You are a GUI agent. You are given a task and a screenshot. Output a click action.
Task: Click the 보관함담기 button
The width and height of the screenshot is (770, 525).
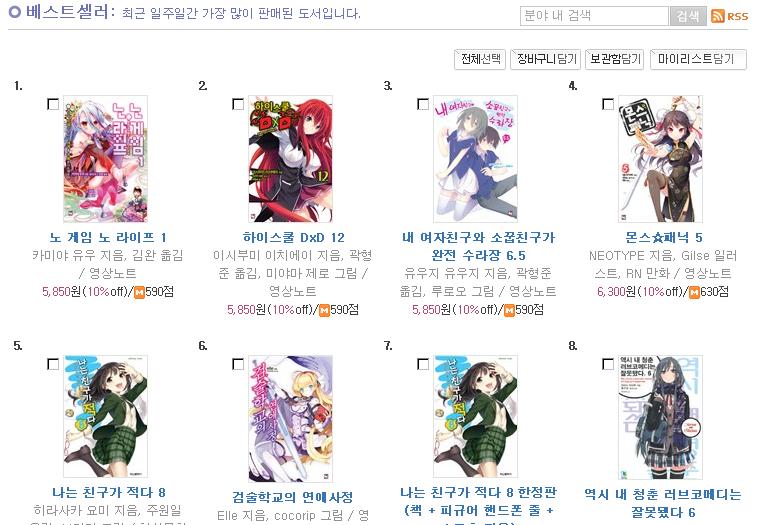615,59
